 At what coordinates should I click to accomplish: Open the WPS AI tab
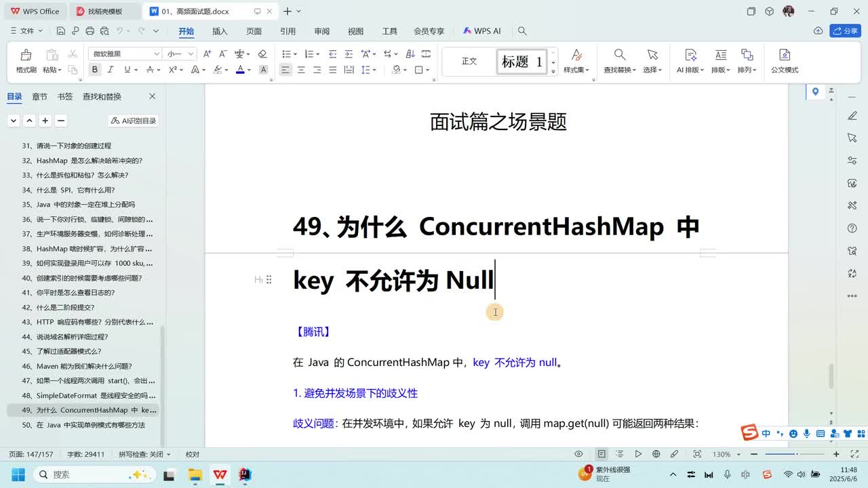(x=482, y=31)
